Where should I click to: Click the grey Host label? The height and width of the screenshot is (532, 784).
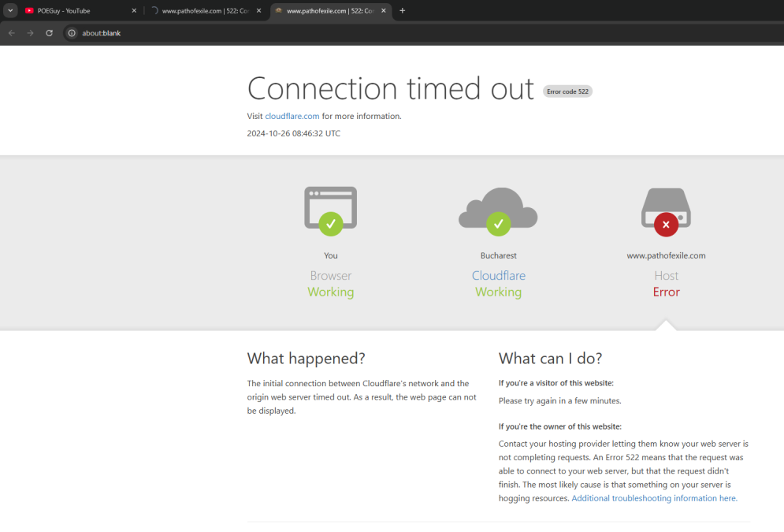pos(666,276)
